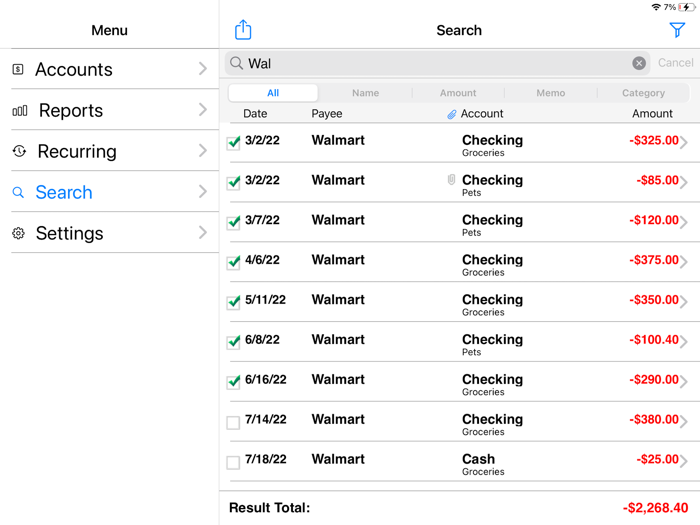Switch to the Category search tab

643,93
